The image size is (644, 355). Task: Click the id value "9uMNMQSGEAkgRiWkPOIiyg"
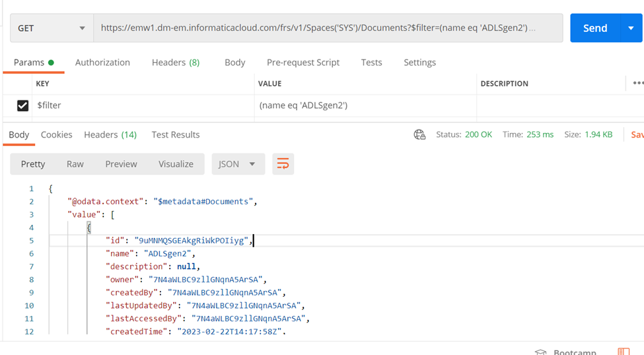192,241
